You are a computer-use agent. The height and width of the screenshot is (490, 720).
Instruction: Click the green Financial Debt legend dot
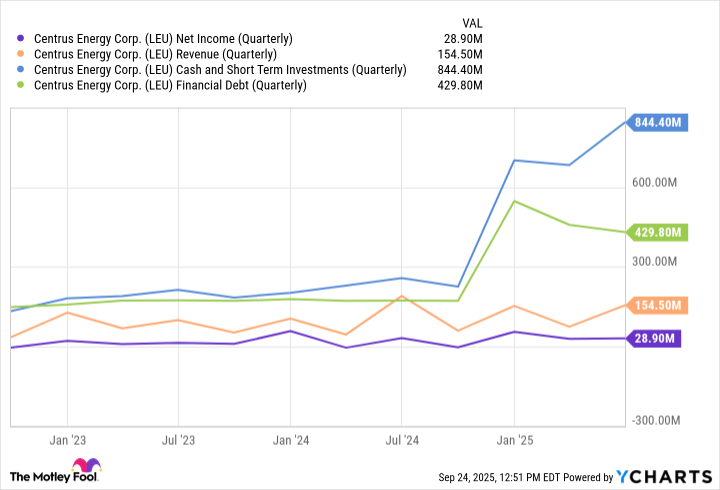click(23, 85)
